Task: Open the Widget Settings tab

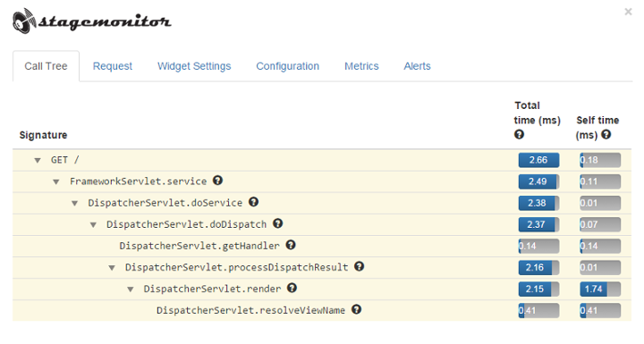Action: (x=194, y=66)
